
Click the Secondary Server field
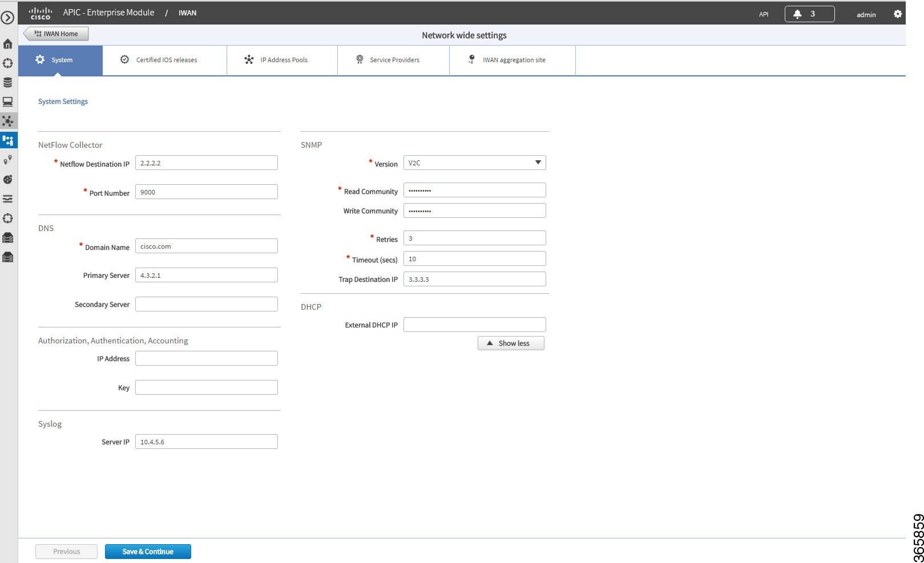[x=206, y=304]
